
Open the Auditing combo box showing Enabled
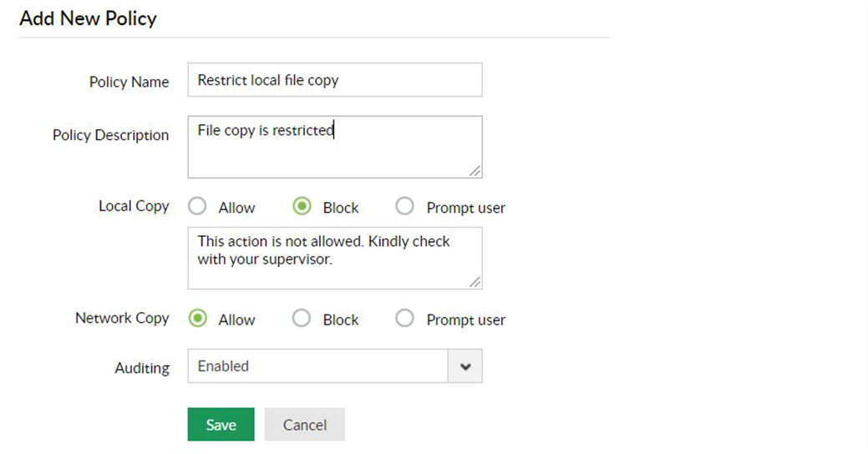[318, 366]
